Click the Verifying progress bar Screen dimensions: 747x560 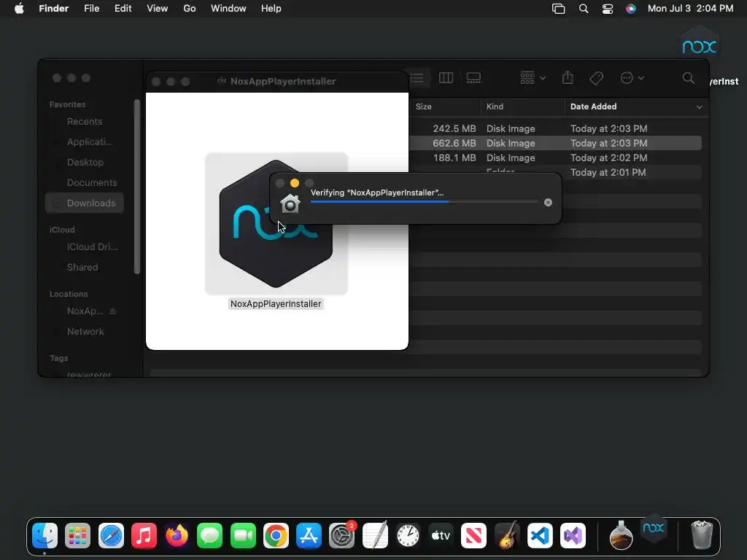click(x=424, y=202)
